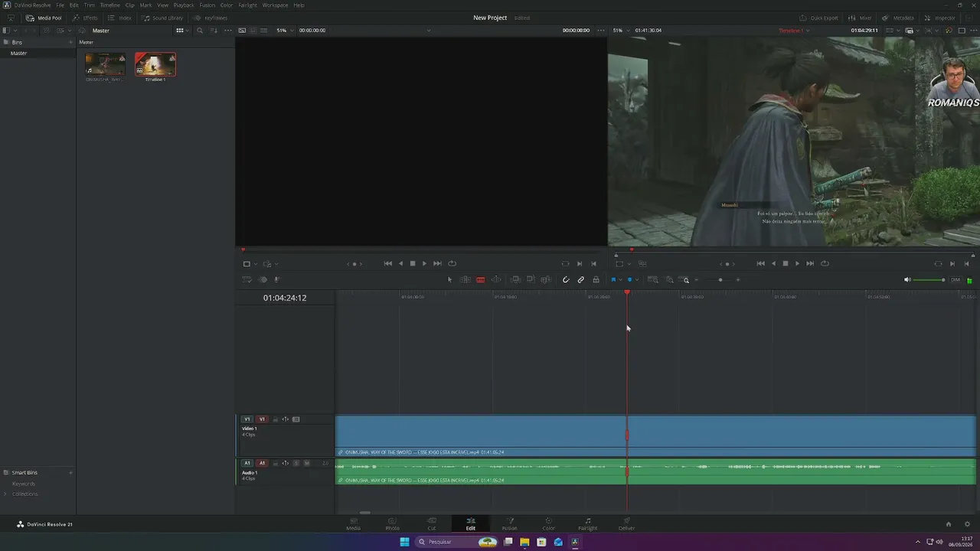This screenshot has width=980, height=551.
Task: Click the Quick Export button
Action: (x=819, y=18)
